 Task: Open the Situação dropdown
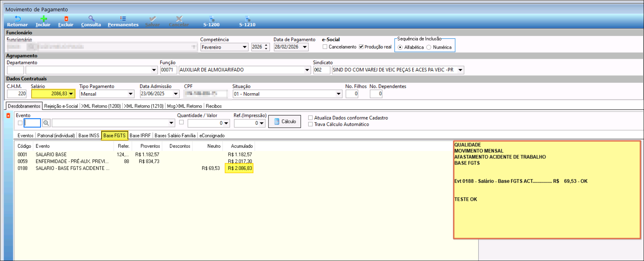coord(338,94)
